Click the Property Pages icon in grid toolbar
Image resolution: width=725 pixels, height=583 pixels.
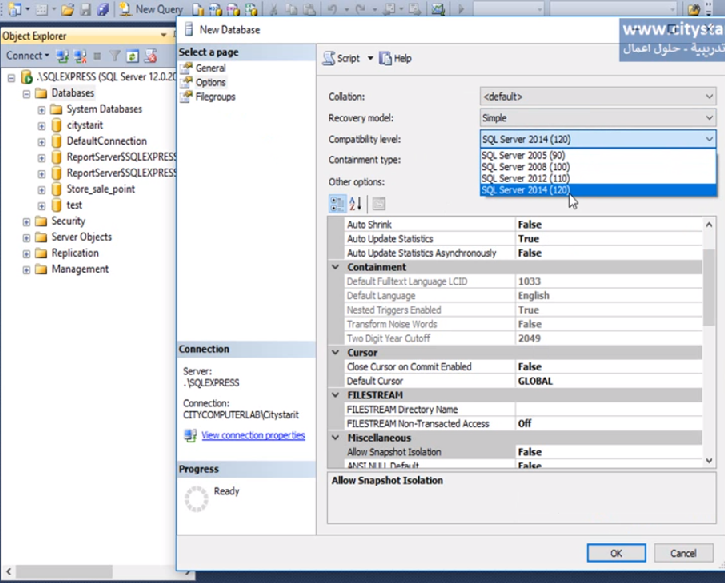(379, 203)
